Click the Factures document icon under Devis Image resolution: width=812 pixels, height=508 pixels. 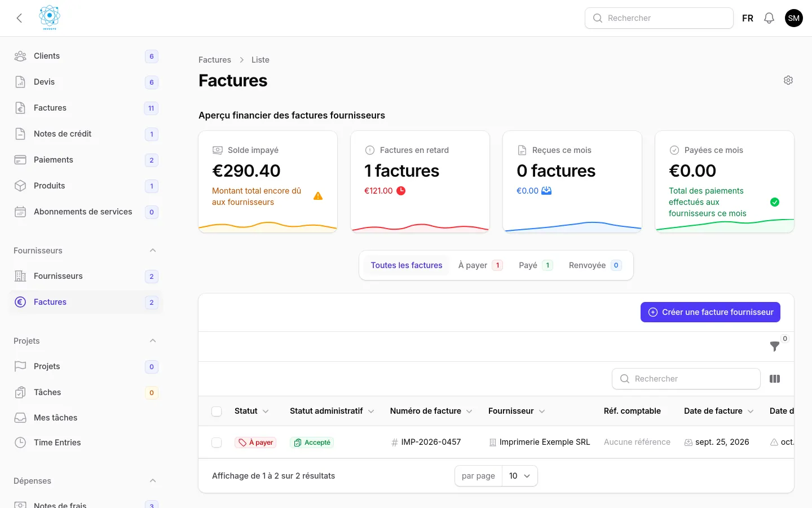click(x=20, y=108)
